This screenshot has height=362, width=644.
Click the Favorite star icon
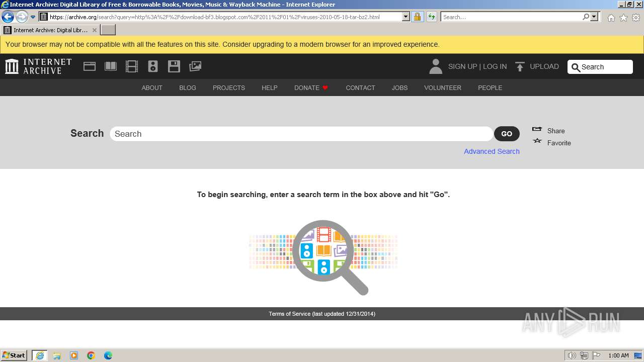(x=537, y=141)
